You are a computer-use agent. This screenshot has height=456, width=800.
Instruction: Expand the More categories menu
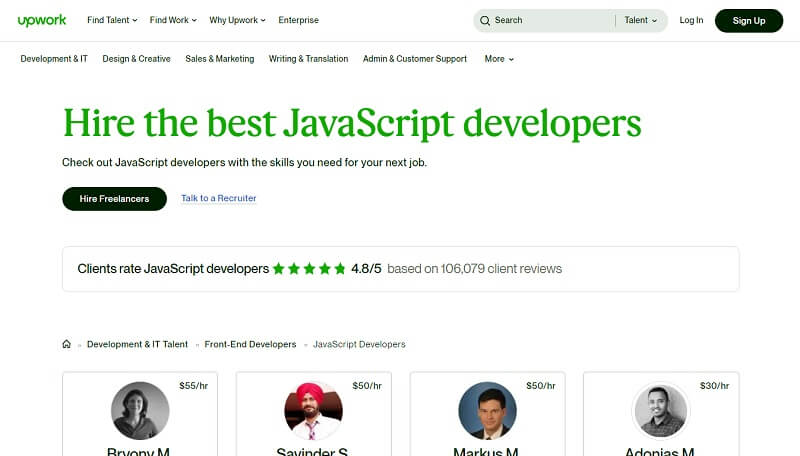[499, 59]
